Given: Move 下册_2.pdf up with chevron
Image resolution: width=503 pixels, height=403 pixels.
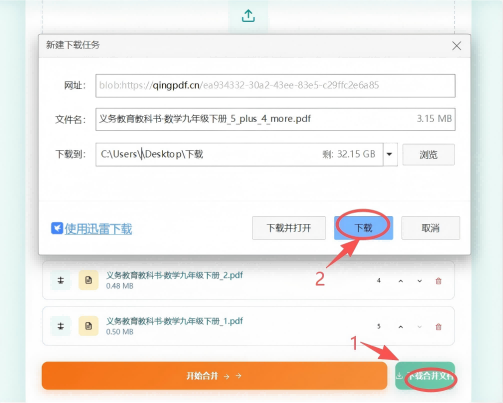Looking at the screenshot, I should pyautogui.click(x=401, y=281).
